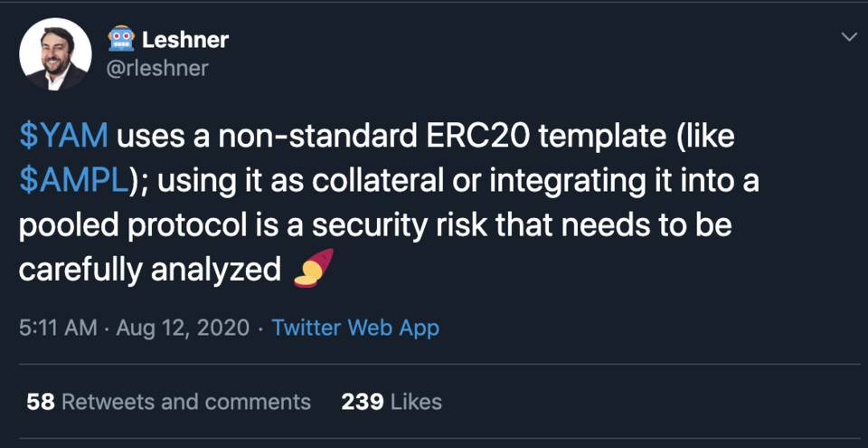Open the Leshner display name
The height and width of the screenshot is (448, 868).
pos(185,40)
